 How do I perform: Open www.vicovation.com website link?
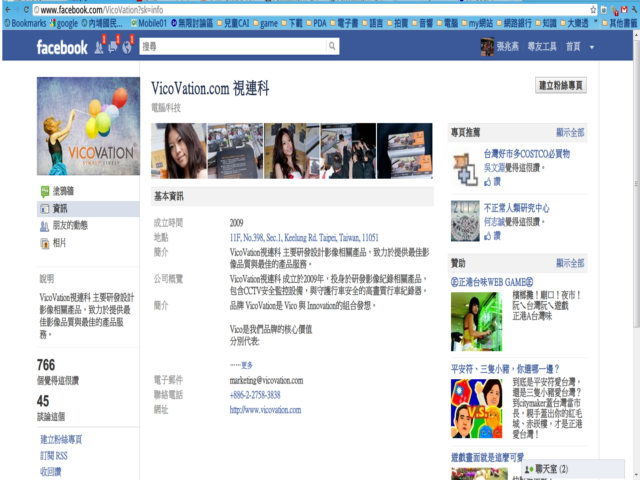(265, 410)
